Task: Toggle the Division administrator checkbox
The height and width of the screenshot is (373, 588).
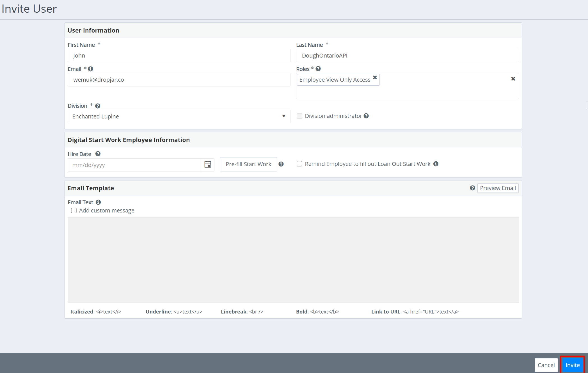Action: pos(299,116)
